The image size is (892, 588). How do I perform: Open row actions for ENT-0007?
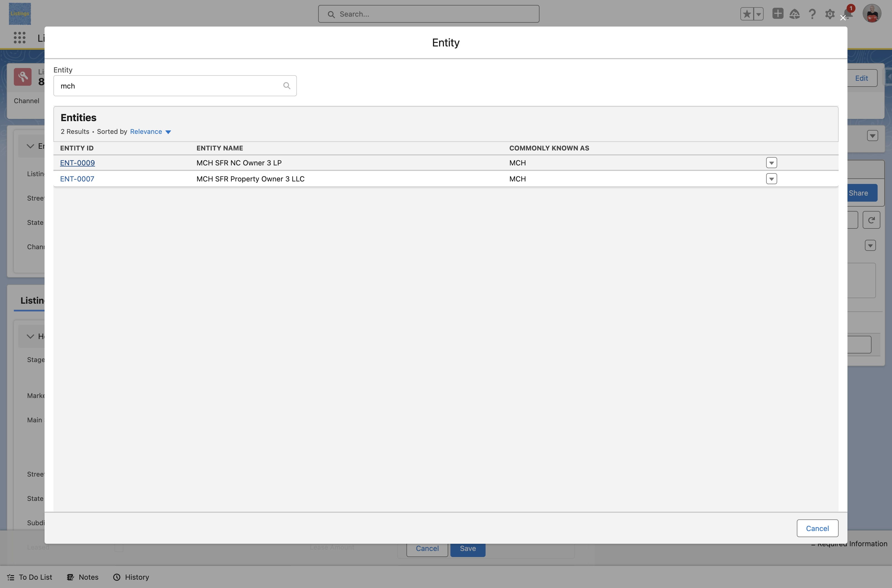[x=771, y=179]
